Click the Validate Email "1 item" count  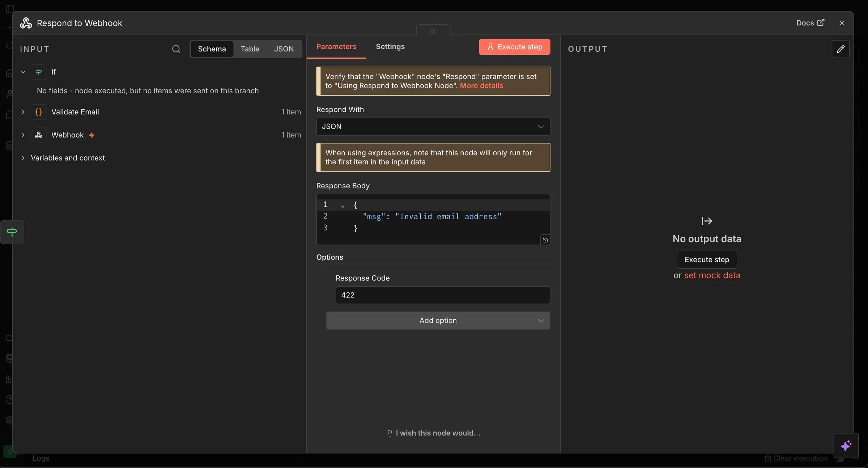click(291, 112)
